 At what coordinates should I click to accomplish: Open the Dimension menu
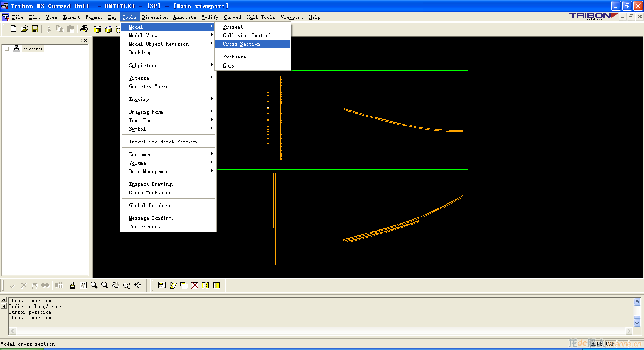(x=155, y=17)
